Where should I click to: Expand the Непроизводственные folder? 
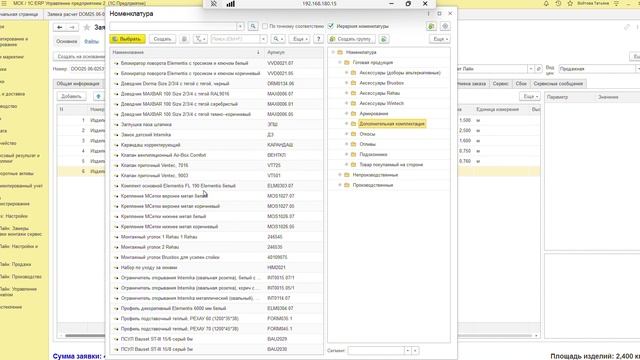coord(340,175)
